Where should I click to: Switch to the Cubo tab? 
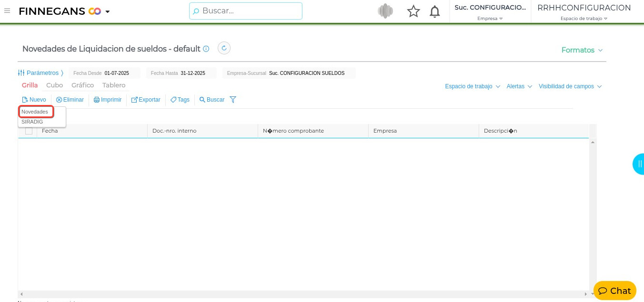(x=54, y=85)
